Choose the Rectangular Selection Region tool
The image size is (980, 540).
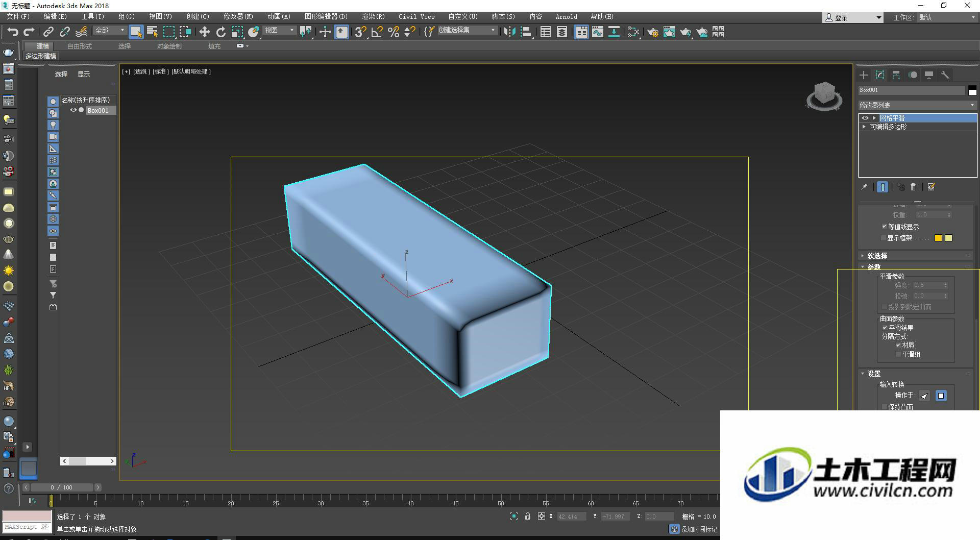[168, 32]
